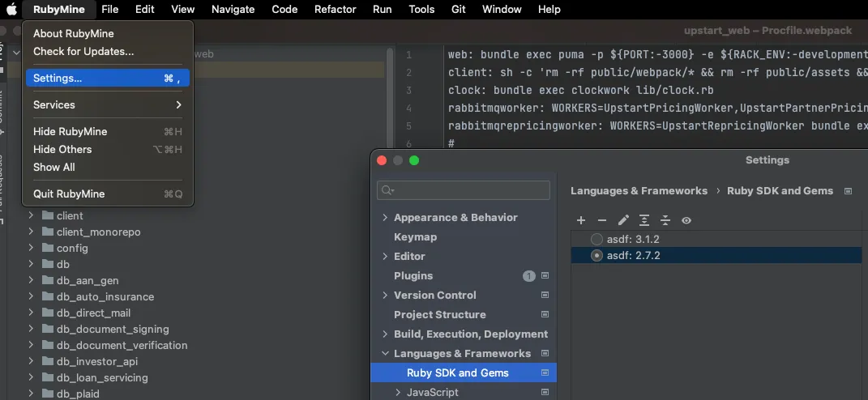Click the Plugins update count badge
Image resolution: width=868 pixels, height=400 pixels.
coord(529,275)
